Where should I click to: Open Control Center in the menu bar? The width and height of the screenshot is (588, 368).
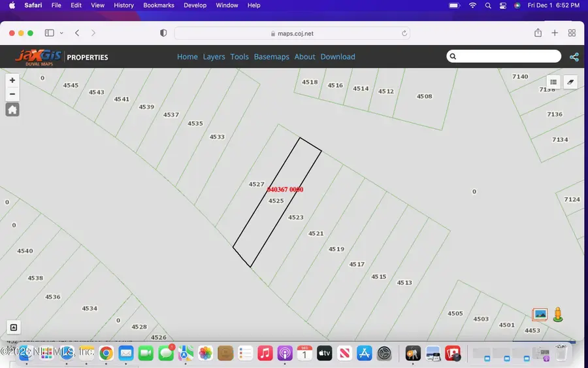pos(503,6)
